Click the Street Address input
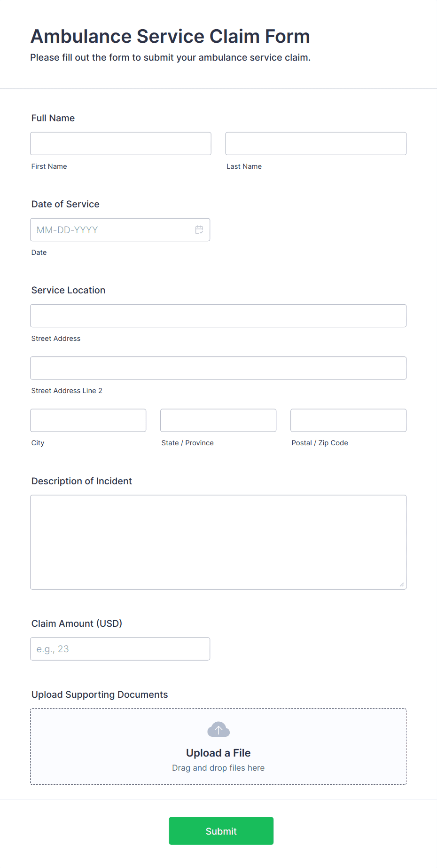 (x=218, y=316)
